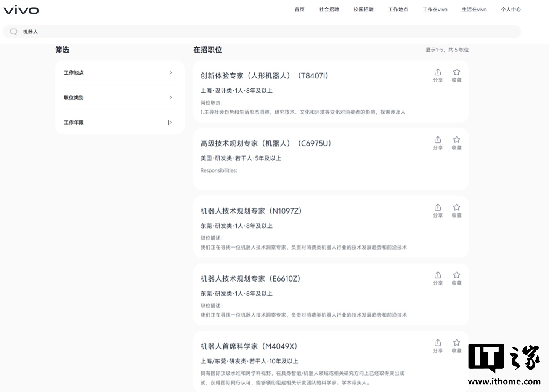The image size is (549, 392).
Task: Expand the 职位类别 filter
Action: click(x=120, y=98)
